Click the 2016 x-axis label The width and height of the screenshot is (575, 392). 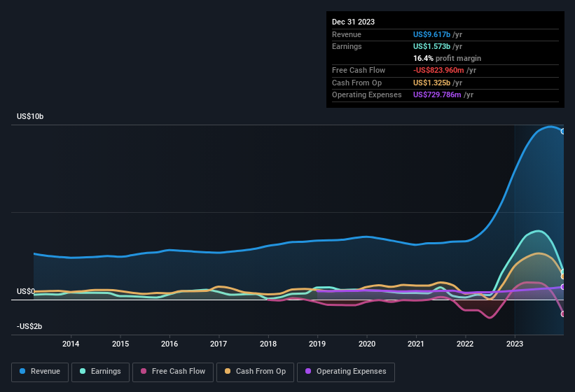tap(169, 344)
